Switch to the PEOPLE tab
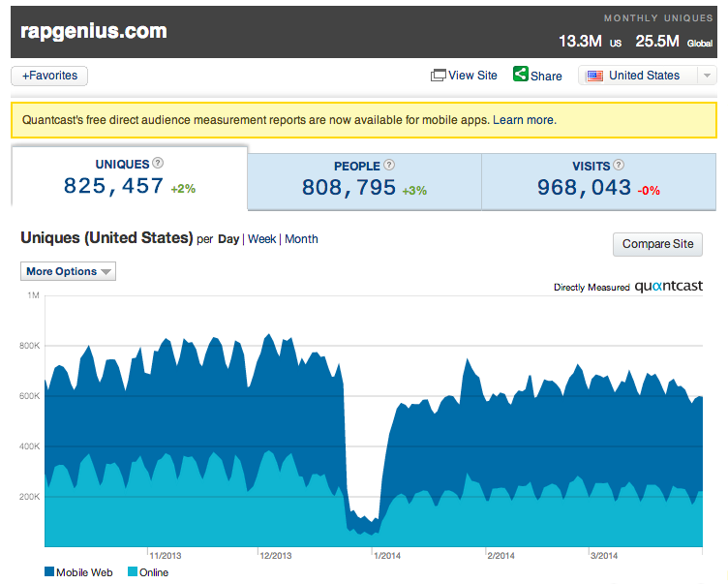 (x=364, y=182)
